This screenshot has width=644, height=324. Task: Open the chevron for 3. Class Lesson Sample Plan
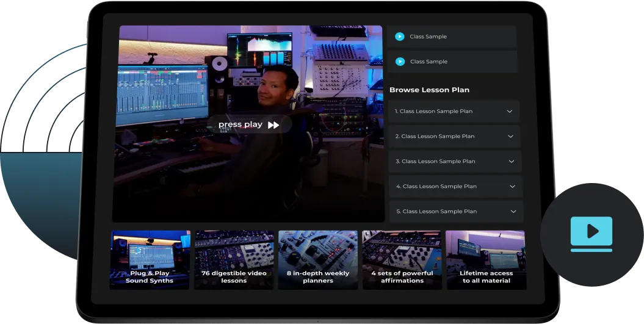512,162
